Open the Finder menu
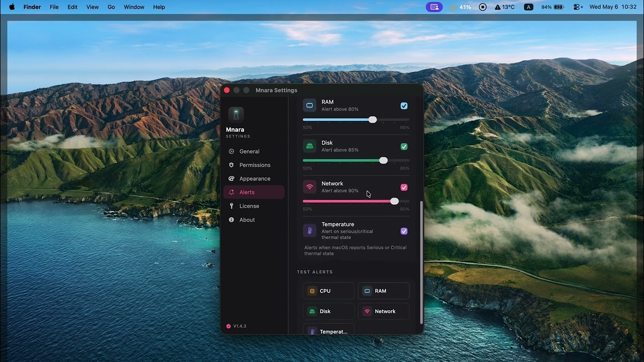644x362 pixels. [32, 7]
